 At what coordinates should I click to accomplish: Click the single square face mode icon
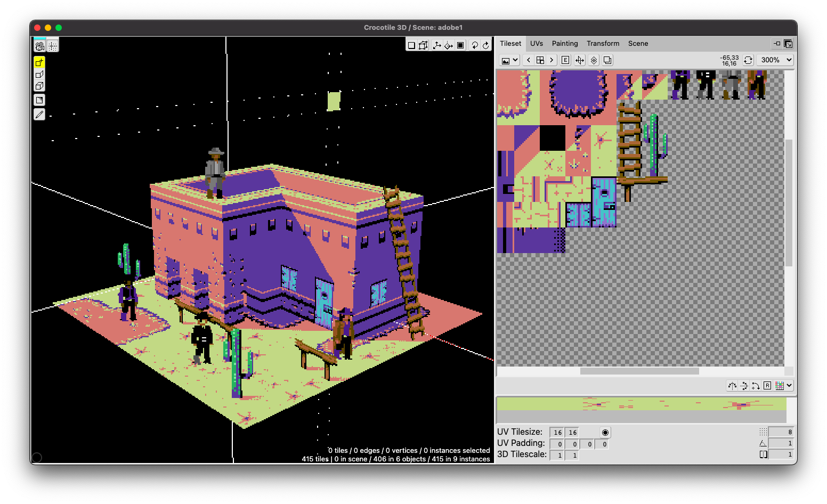pos(411,45)
